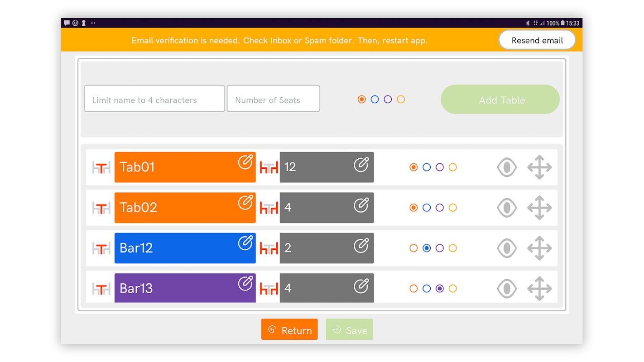Toggle visibility eye for Bar13
Screen dimensions: 644x362
[507, 288]
